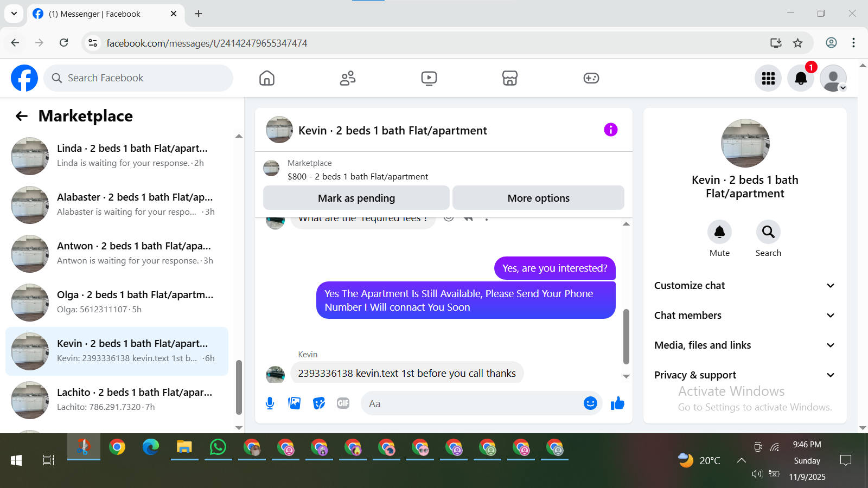Open the Friends icon in top navigation
The width and height of the screenshot is (868, 488).
tap(348, 78)
